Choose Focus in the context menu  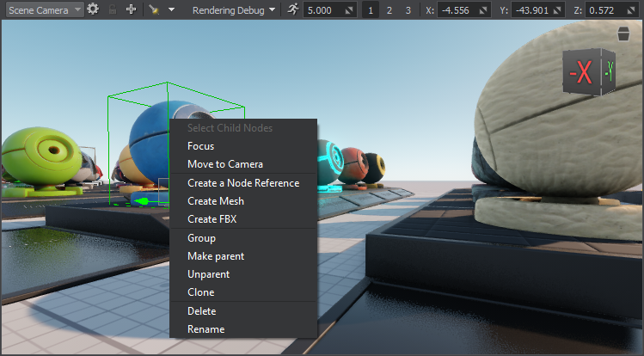(200, 146)
